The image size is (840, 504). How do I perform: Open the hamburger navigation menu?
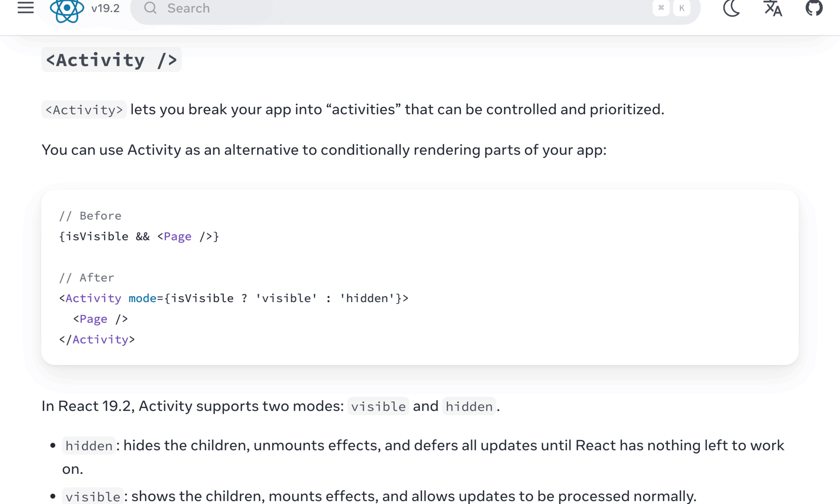pos(26,8)
